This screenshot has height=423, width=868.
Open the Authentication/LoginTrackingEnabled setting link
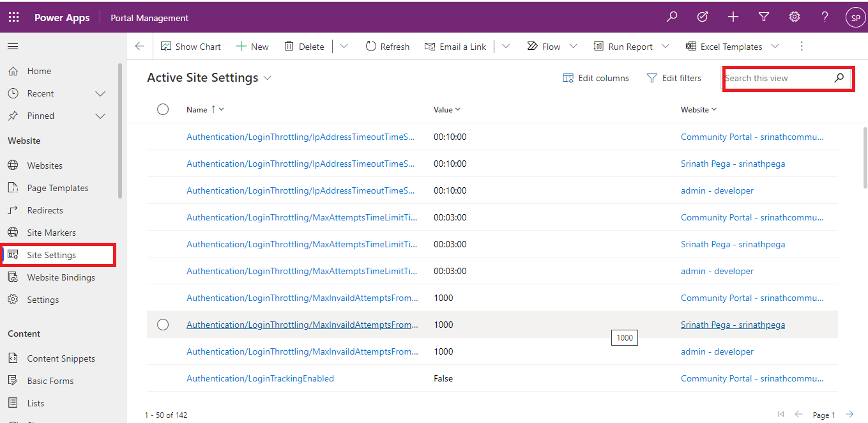(x=260, y=378)
